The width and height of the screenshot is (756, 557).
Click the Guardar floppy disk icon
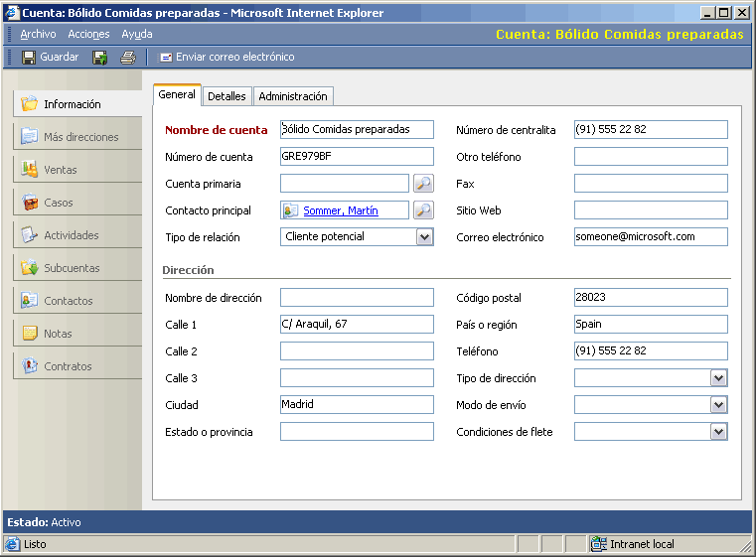coord(29,58)
